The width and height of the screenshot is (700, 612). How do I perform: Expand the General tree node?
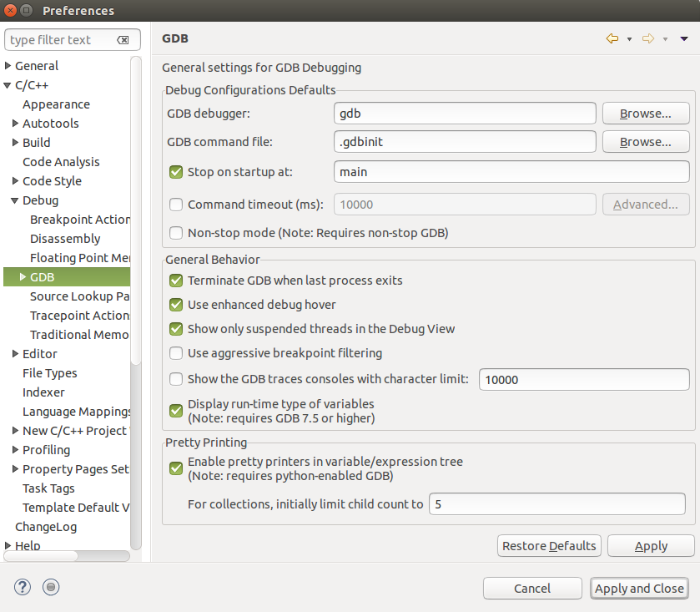pyautogui.click(x=8, y=66)
